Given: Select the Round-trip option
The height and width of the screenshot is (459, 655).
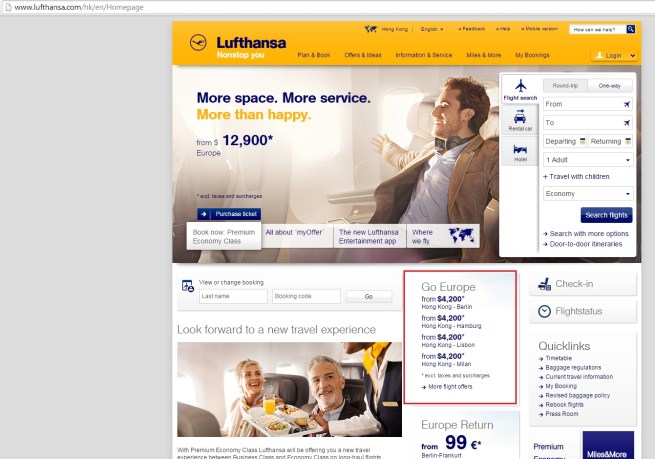Looking at the screenshot, I should point(565,86).
